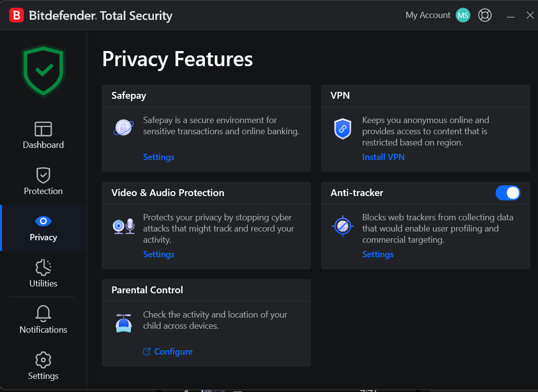Open the My Account link

(x=428, y=15)
